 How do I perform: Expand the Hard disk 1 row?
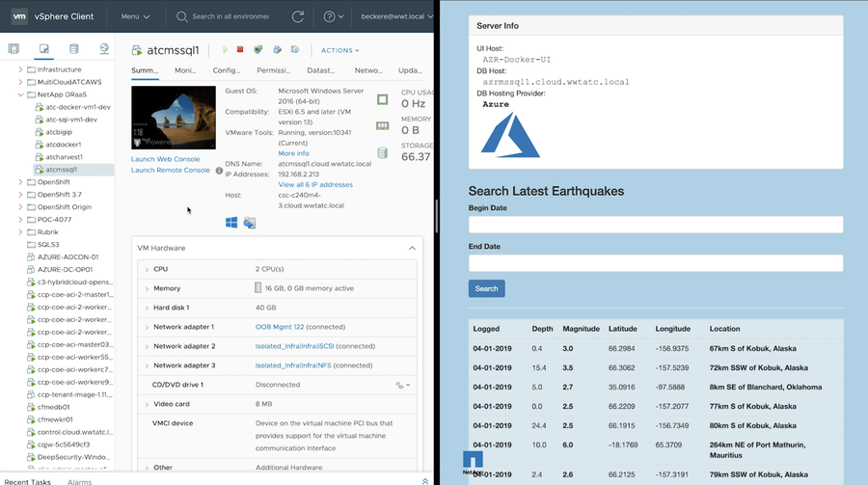point(147,308)
